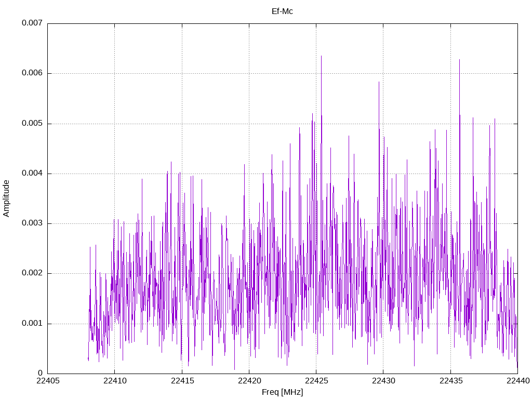This screenshot has width=532, height=399.
Task: Click the y-axis tick label 0.003
Action: click(32, 223)
